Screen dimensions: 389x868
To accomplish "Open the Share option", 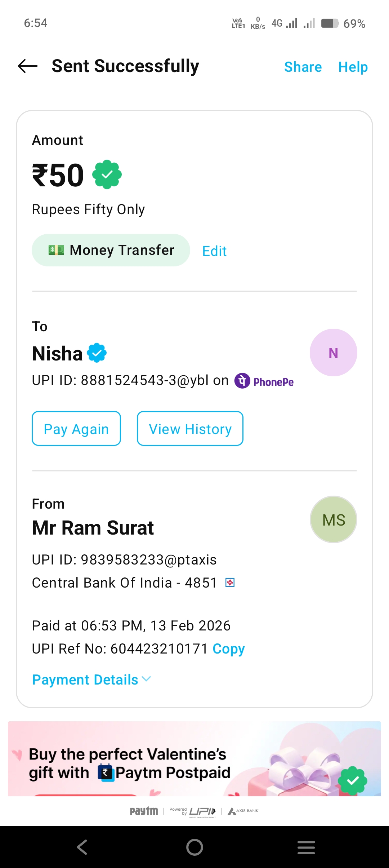I will pos(303,67).
